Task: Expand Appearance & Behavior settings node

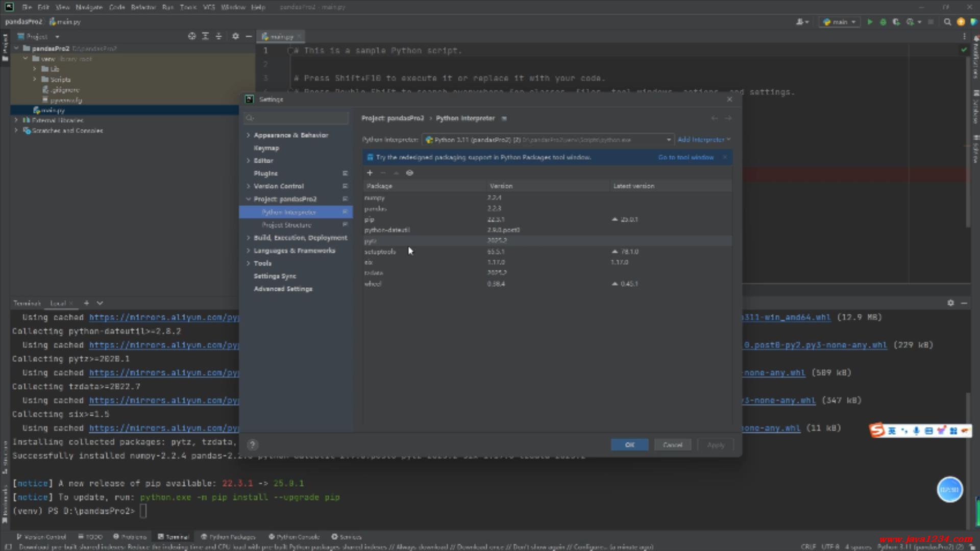Action: [249, 135]
